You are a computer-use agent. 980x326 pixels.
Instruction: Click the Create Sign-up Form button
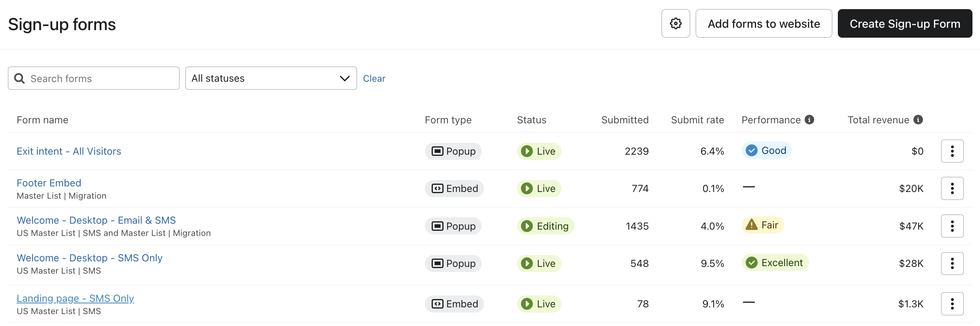pyautogui.click(x=905, y=24)
